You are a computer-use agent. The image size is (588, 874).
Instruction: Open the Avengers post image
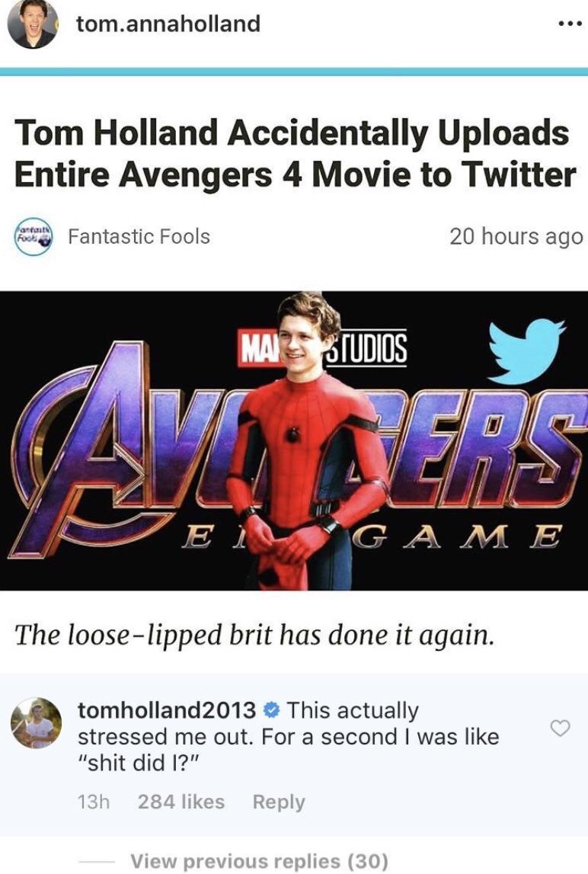(294, 442)
